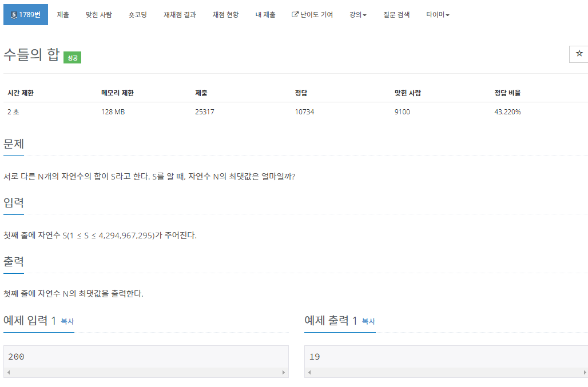Copy example input with 복사 link
This screenshot has width=588, height=387.
tap(67, 321)
